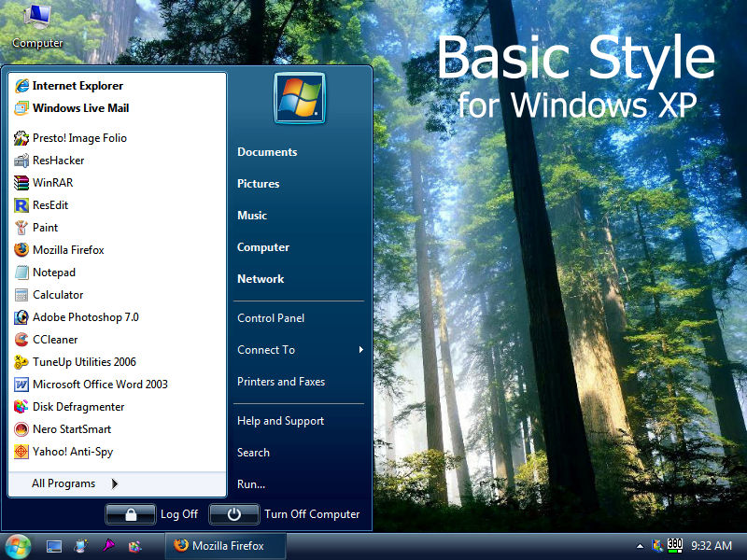The height and width of the screenshot is (560, 747).
Task: Click the ResEdit R icon
Action: [21, 205]
